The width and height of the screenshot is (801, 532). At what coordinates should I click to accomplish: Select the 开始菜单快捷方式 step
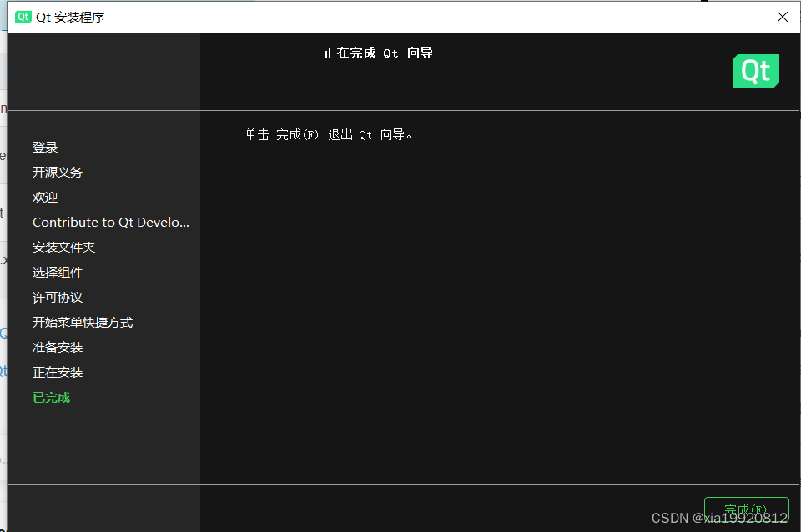[83, 323]
